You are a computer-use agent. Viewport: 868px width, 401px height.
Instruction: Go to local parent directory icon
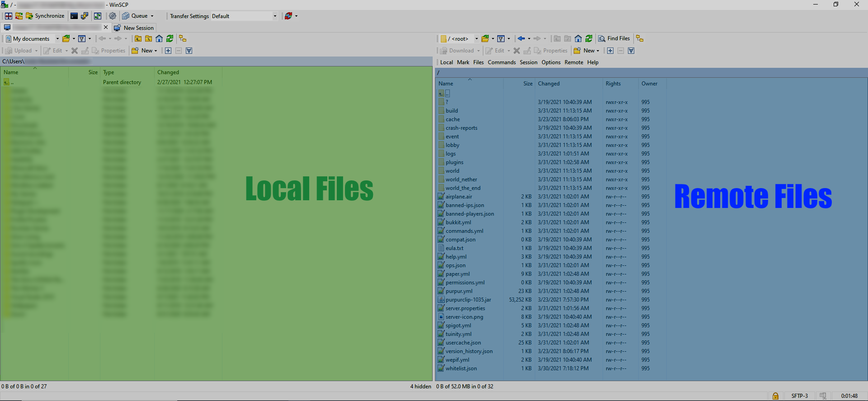pos(138,38)
